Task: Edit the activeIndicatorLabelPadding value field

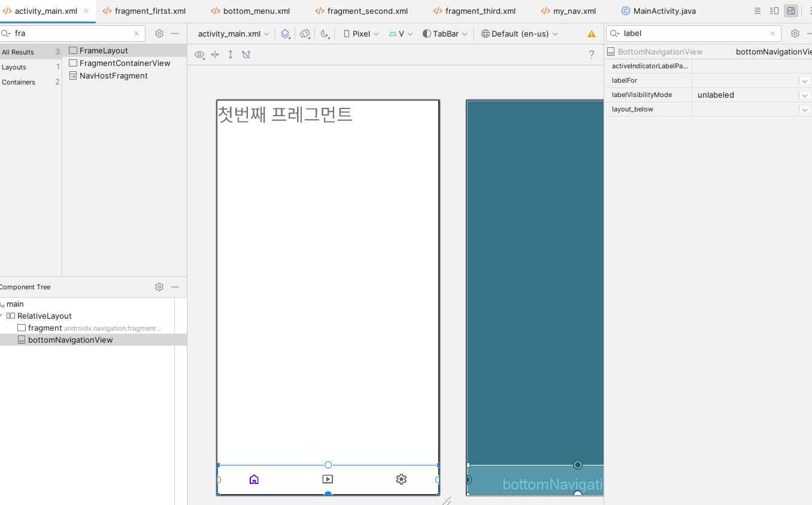Action: click(x=752, y=66)
